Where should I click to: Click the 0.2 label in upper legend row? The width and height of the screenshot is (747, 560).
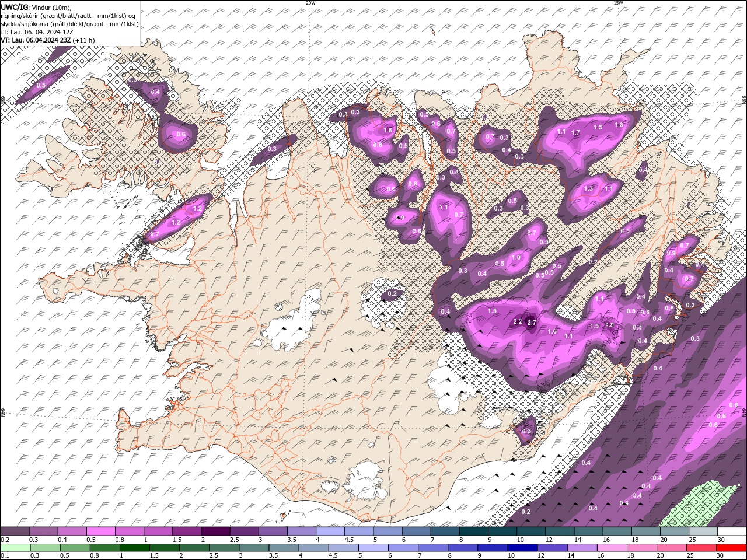[6, 540]
